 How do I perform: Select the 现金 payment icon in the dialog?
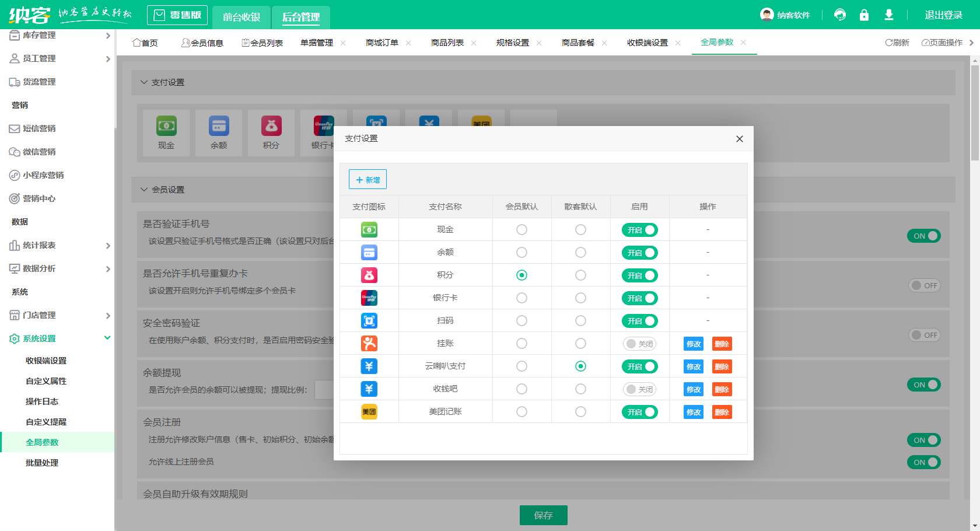point(369,229)
